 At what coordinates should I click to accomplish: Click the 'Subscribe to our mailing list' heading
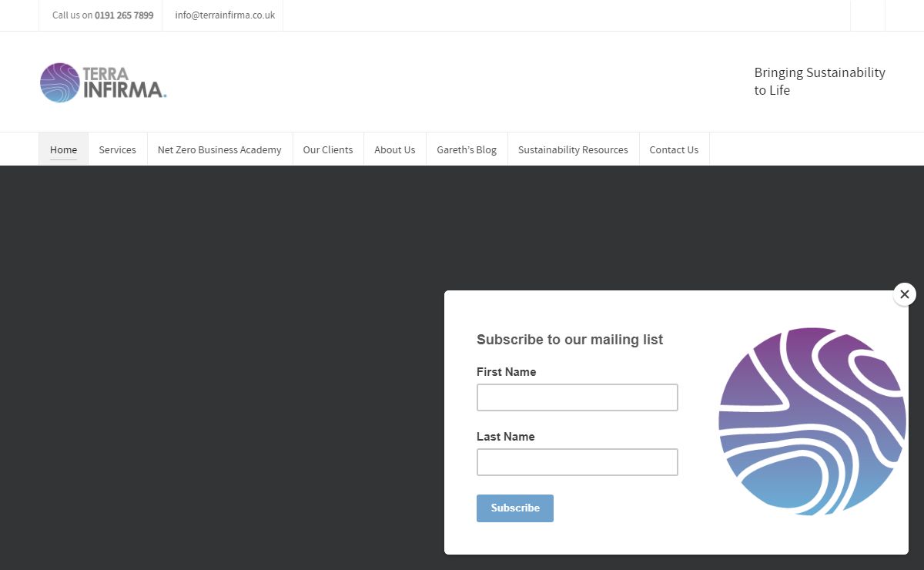pos(570,340)
